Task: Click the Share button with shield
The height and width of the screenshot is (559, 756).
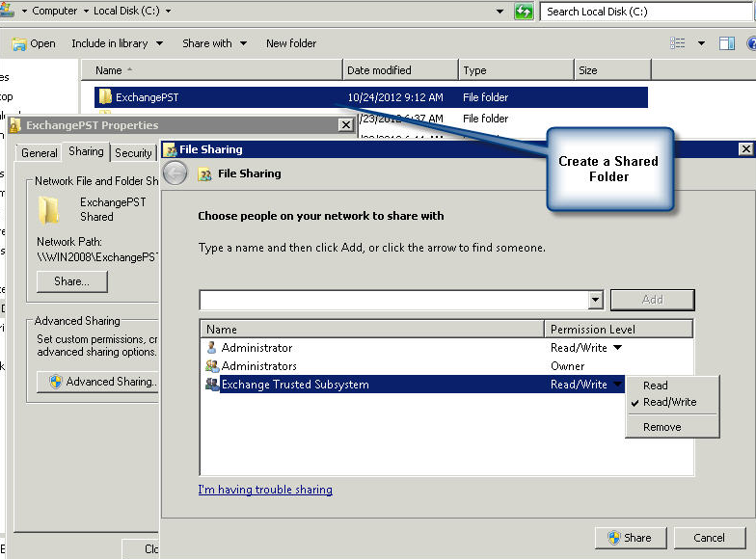Action: click(629, 538)
